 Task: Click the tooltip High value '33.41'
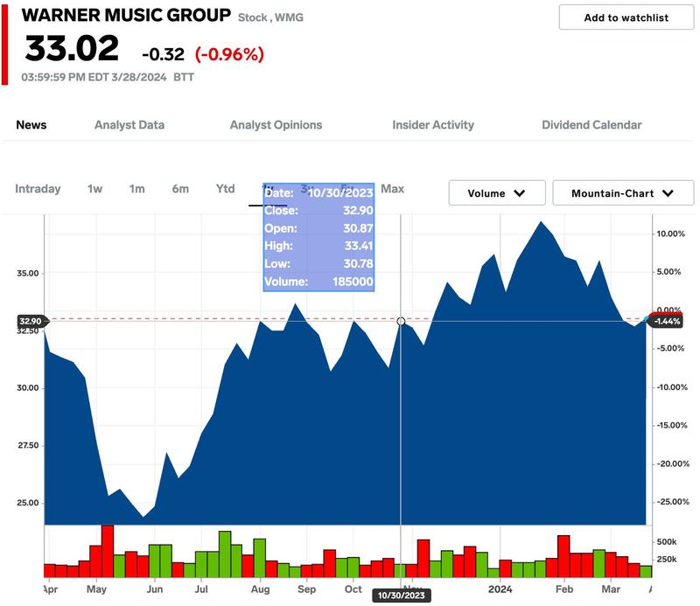[359, 246]
